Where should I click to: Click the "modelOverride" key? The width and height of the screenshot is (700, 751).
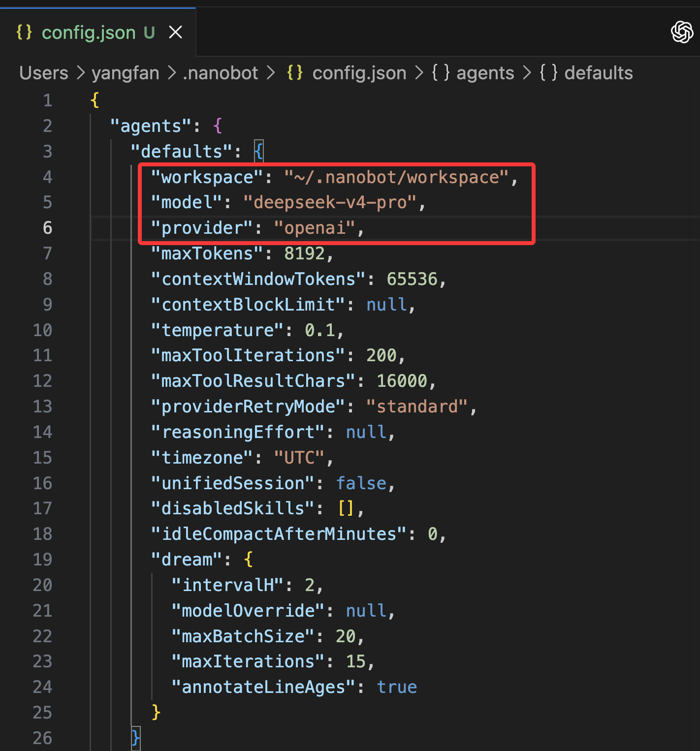pyautogui.click(x=248, y=611)
